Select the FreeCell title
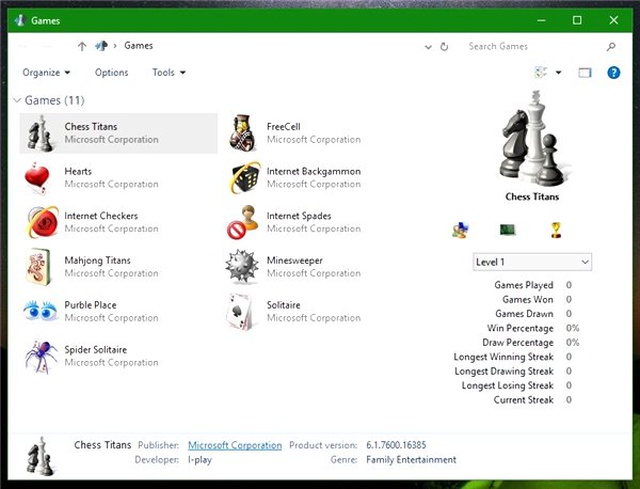 [283, 127]
